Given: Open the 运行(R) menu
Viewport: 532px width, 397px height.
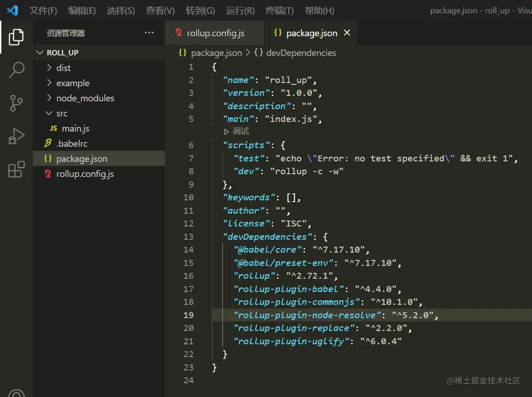Looking at the screenshot, I should [240, 11].
